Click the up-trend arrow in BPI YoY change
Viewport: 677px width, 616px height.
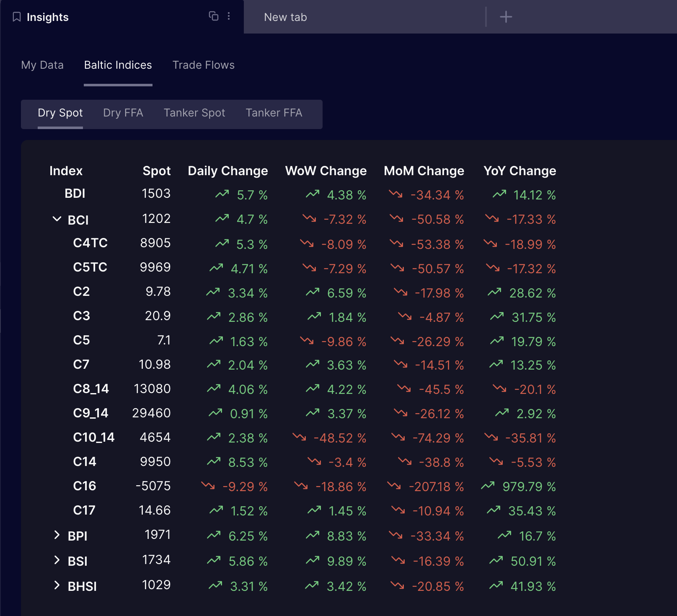[x=504, y=535]
